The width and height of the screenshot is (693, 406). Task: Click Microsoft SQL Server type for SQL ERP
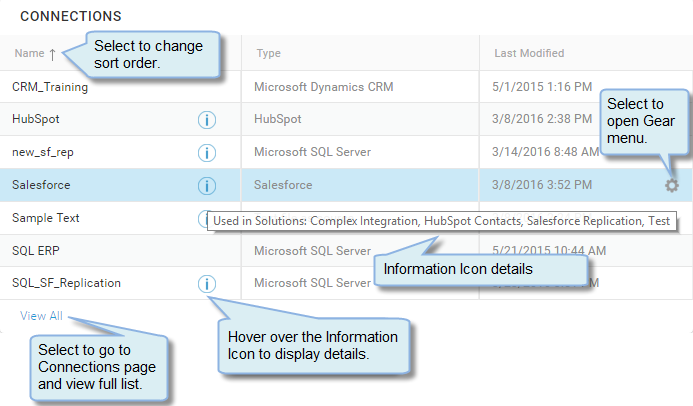point(312,250)
